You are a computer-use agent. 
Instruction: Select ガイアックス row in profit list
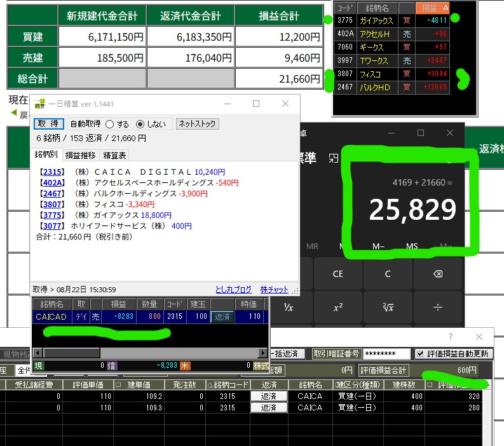[391, 20]
